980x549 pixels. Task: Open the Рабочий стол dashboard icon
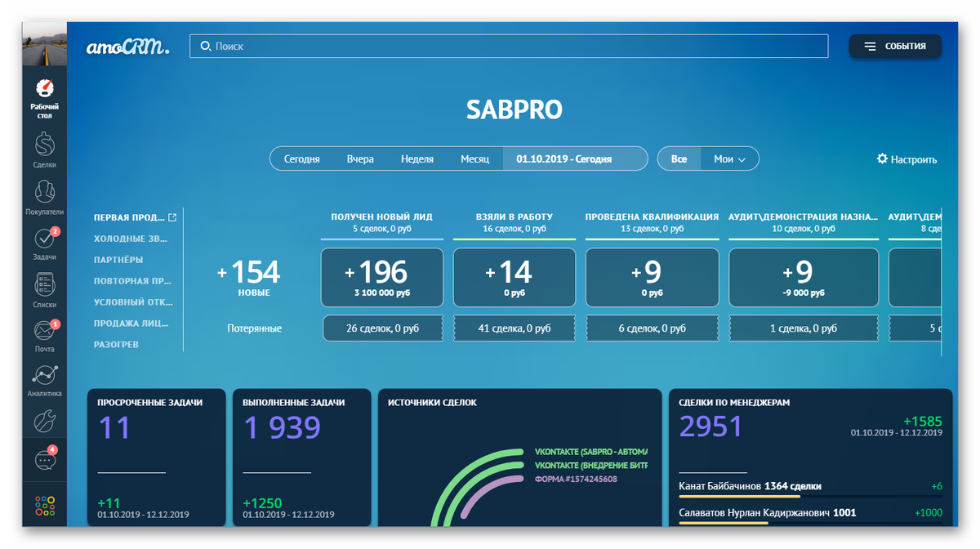click(44, 98)
